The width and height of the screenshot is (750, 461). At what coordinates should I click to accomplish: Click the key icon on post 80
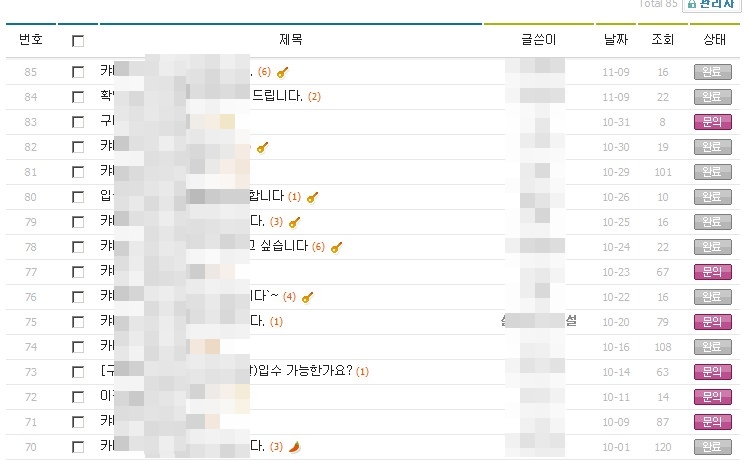coord(312,197)
